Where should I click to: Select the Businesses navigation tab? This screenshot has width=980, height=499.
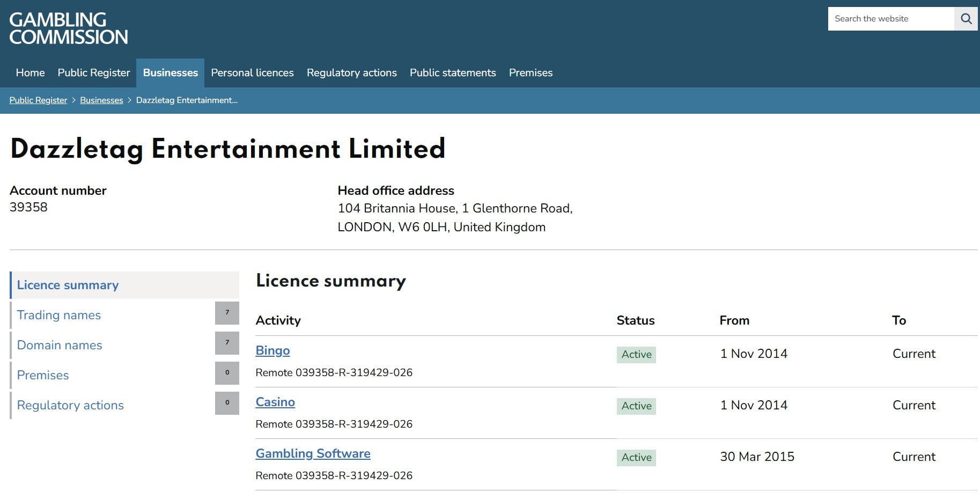[170, 73]
